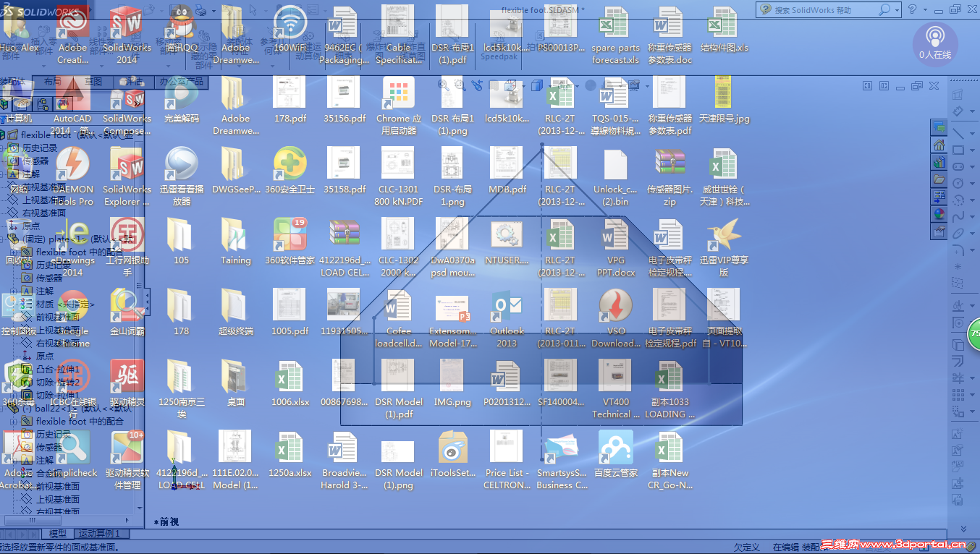Open the 腾讯QQ penguin desktop shortcut
Screen dimensions: 980x554
pos(181,29)
